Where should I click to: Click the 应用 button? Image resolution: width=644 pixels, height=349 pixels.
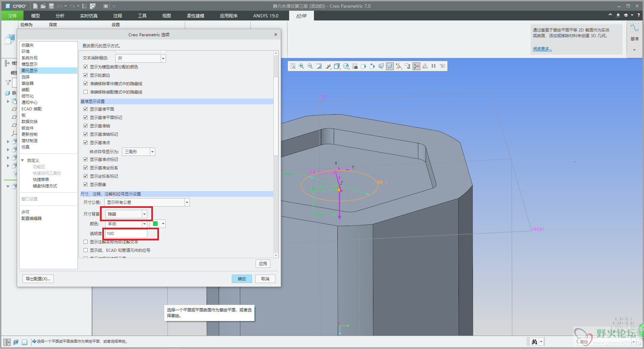click(263, 264)
